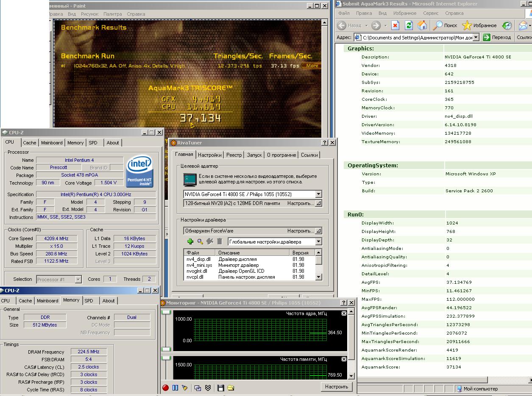Click the green Forward arrow in Internet Explorer
This screenshot has height=396, width=532.
[376, 25]
